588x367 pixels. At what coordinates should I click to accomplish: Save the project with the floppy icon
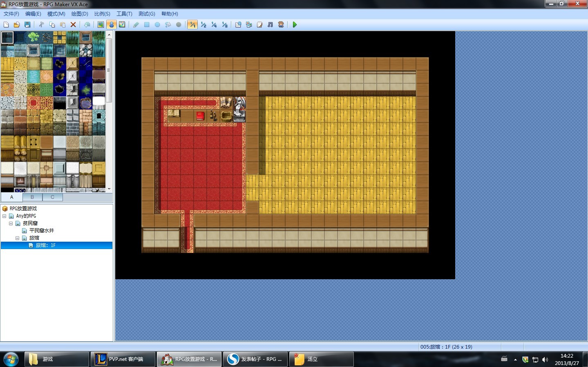(x=27, y=25)
